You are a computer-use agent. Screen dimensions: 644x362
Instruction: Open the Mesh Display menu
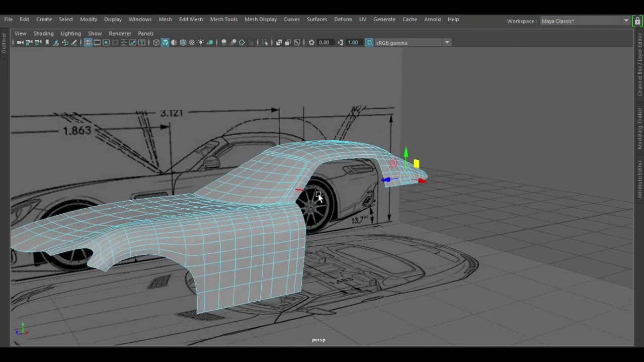pos(261,19)
